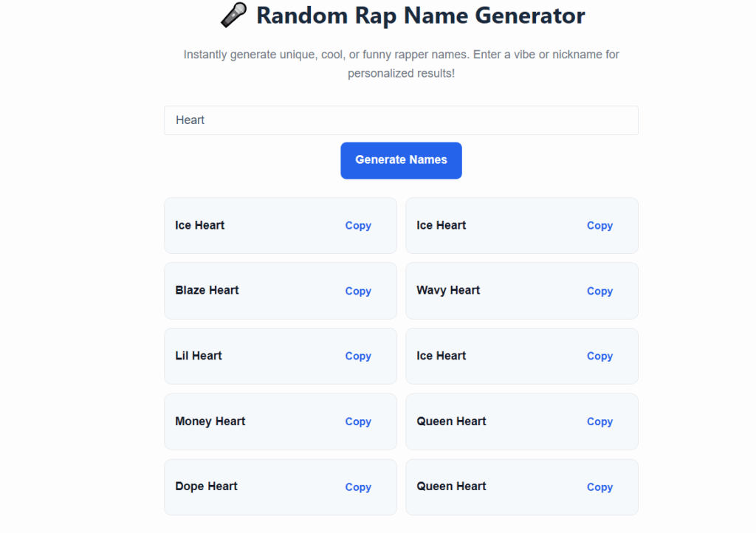Select the 'Blaze Heart' name card

click(281, 291)
